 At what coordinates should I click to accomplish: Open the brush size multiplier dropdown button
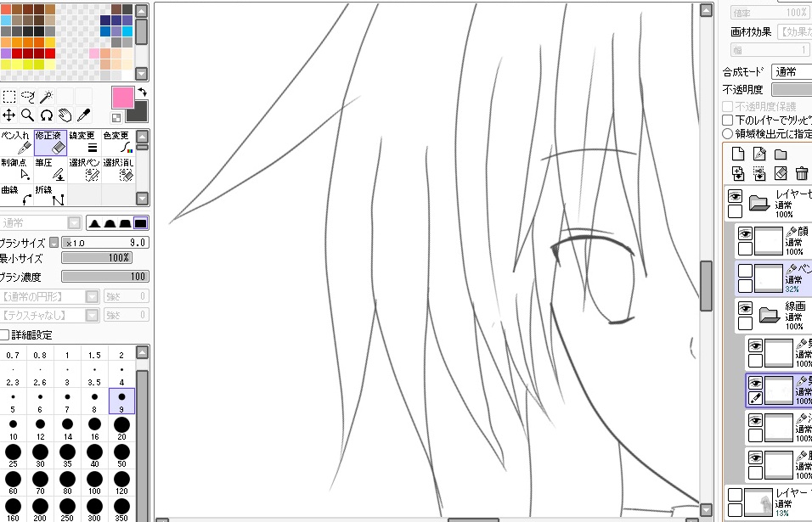[x=54, y=243]
